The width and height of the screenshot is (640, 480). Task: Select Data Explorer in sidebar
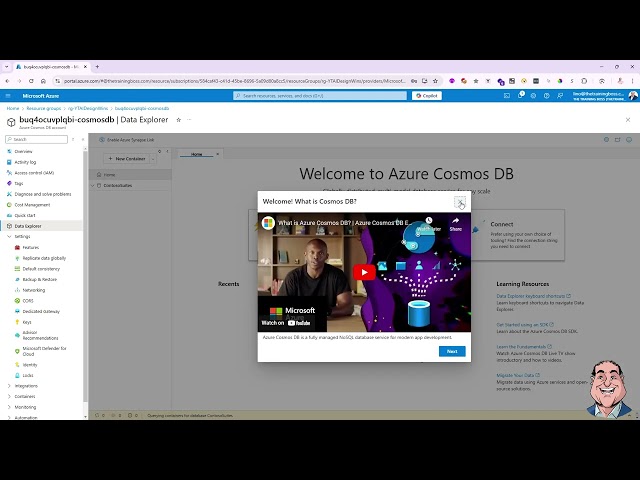pos(28,226)
